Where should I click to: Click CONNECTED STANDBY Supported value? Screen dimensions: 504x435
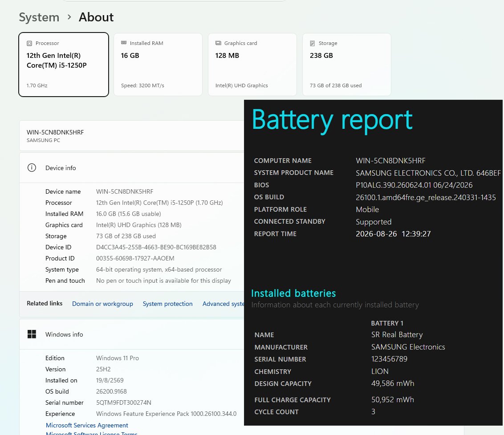click(x=374, y=222)
